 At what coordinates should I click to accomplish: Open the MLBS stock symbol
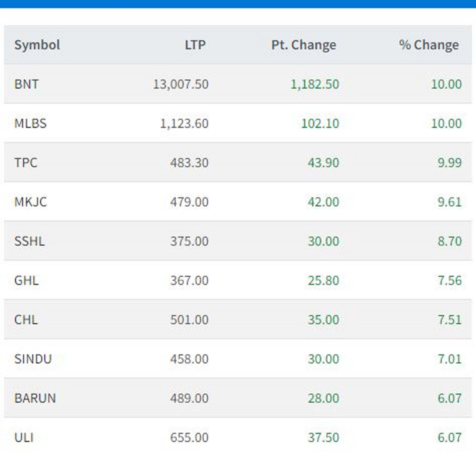(31, 123)
